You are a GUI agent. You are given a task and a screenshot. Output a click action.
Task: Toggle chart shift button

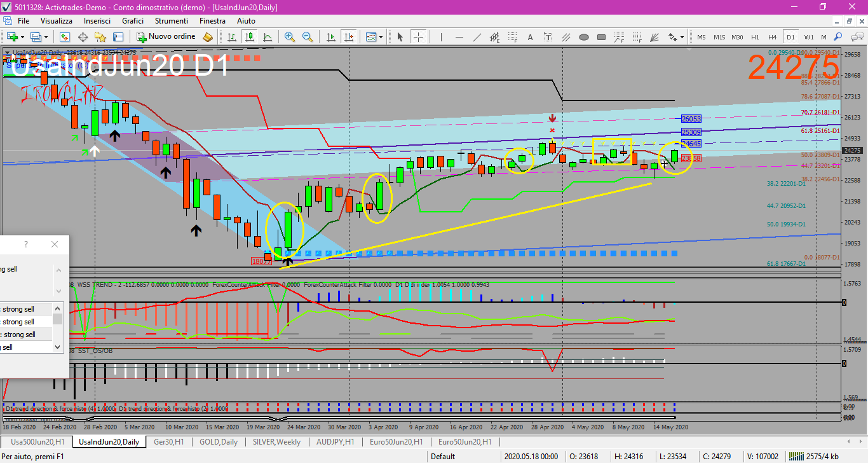[x=348, y=37]
